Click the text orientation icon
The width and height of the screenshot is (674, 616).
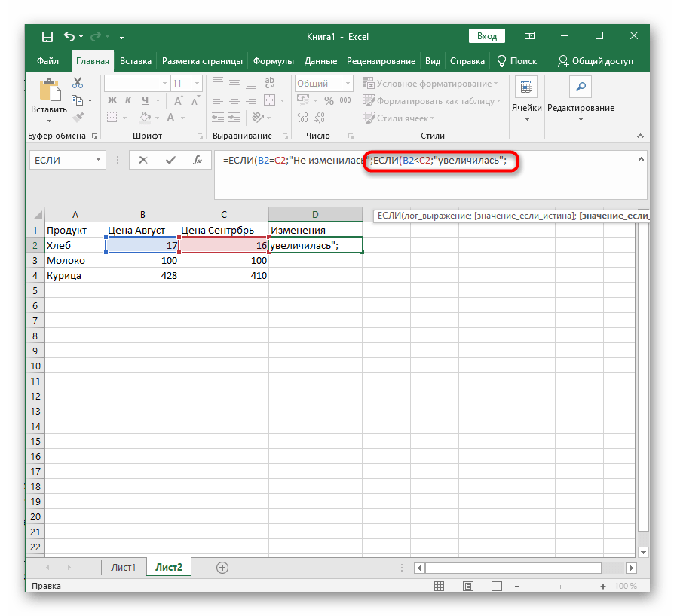coord(258,117)
